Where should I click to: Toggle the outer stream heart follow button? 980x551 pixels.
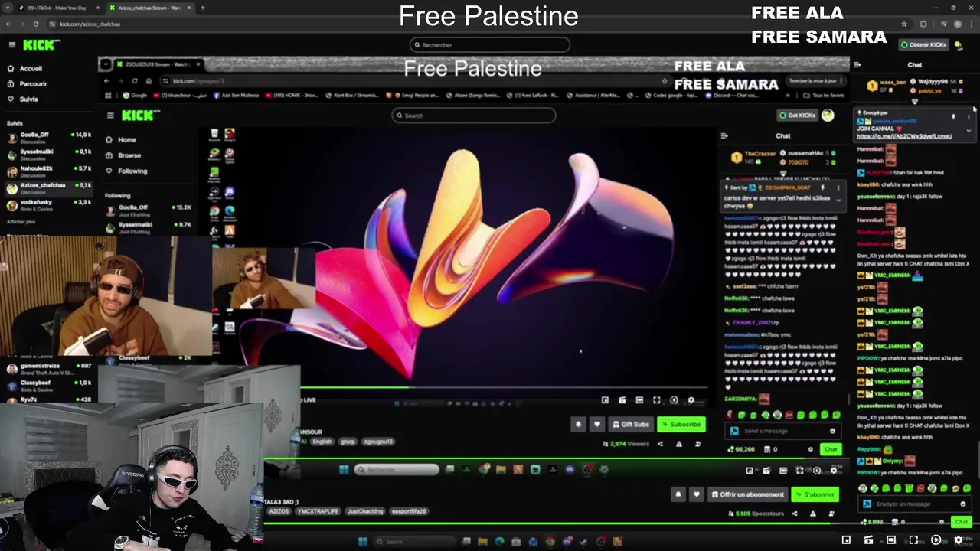click(696, 494)
